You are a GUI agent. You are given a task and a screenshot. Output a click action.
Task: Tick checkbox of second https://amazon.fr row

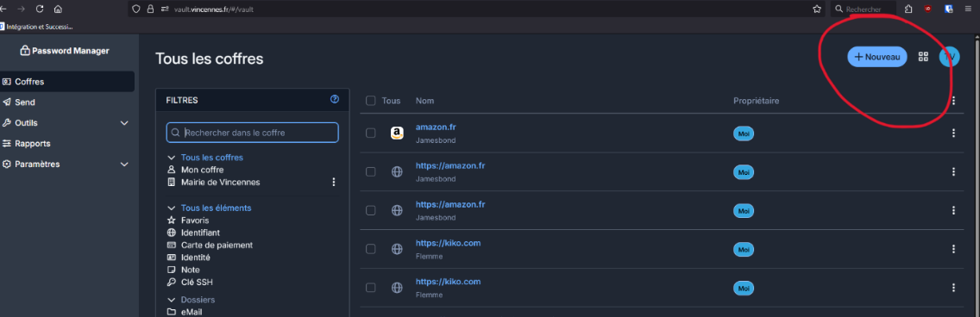(x=371, y=210)
